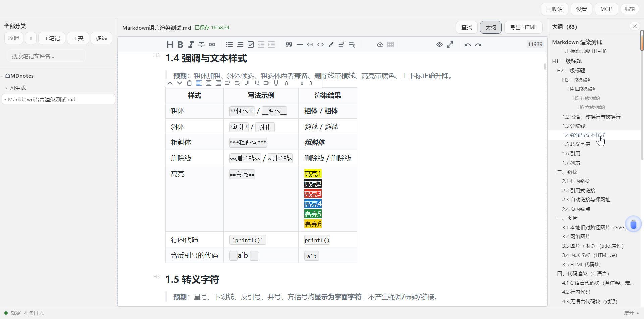The image size is (644, 319).
Task: Insert inline code with the angle brackets icon
Action: [320, 44]
